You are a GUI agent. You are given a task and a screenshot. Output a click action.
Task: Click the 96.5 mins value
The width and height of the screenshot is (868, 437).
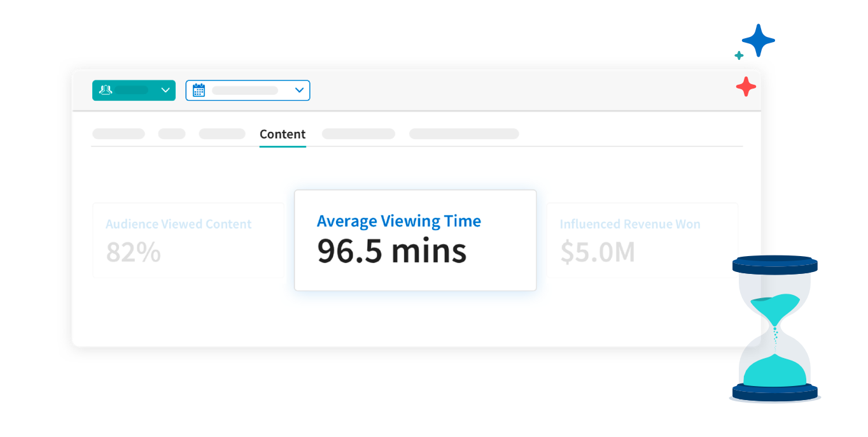(x=392, y=252)
